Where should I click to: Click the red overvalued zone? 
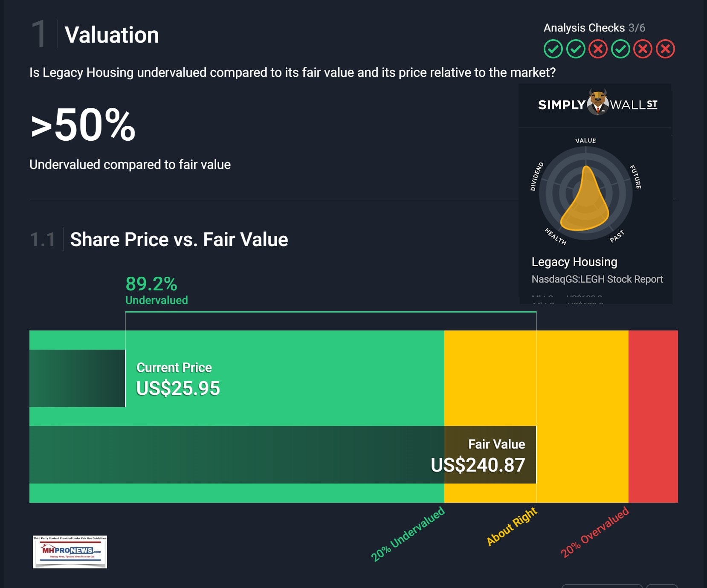click(x=653, y=417)
